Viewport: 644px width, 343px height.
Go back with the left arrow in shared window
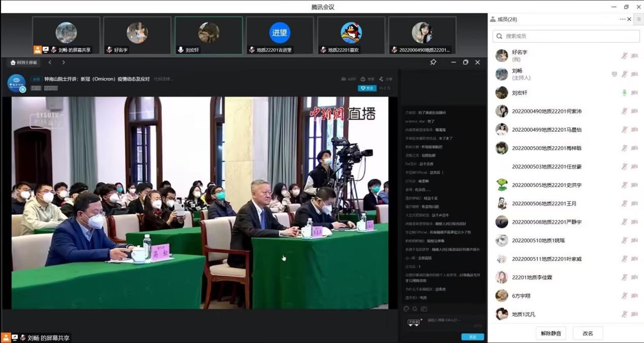[x=50, y=62]
